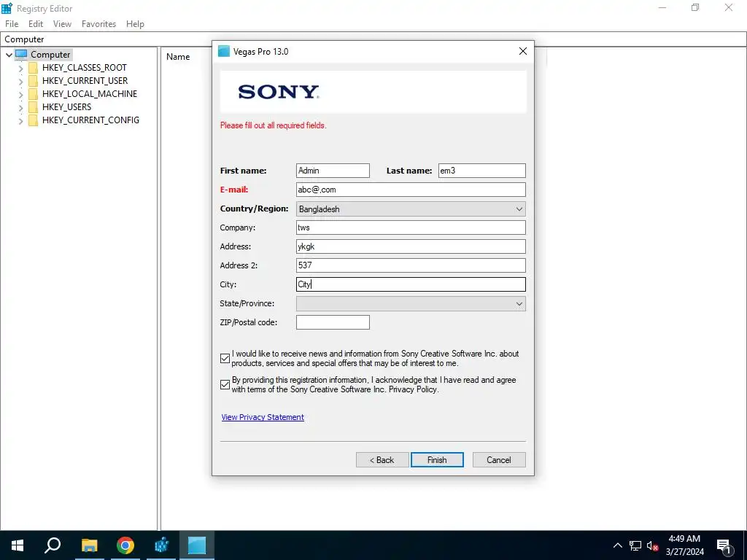Viewport: 747px width, 560px height.
Task: Open the Windows Start menu
Action: [x=18, y=545]
